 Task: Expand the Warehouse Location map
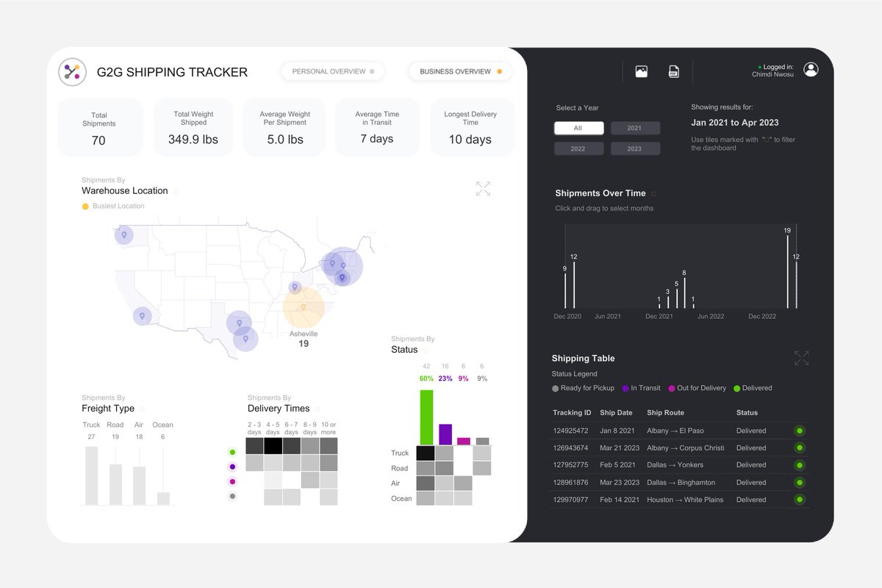483,189
